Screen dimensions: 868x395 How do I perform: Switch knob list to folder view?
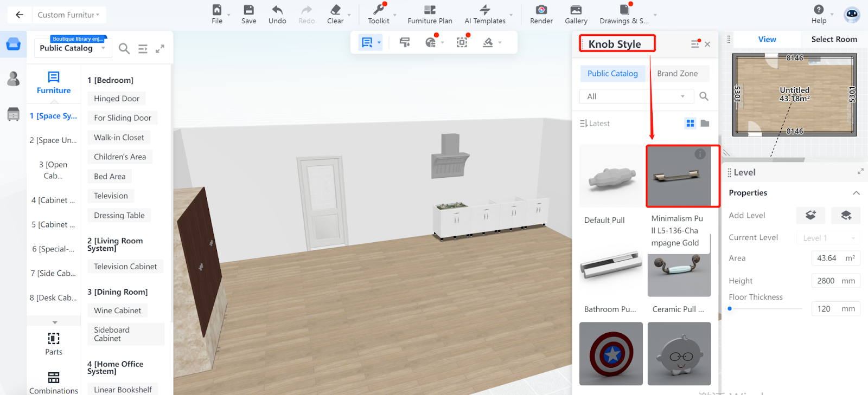point(705,124)
